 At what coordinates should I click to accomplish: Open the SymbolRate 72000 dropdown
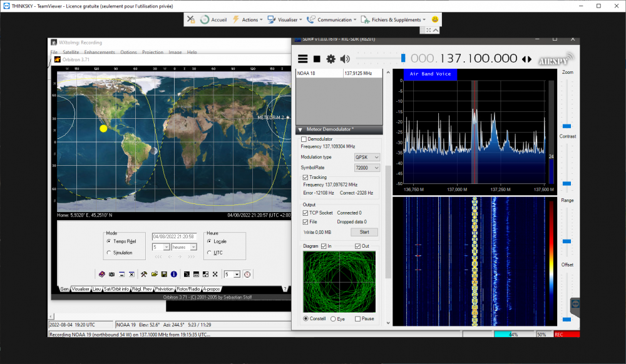367,168
